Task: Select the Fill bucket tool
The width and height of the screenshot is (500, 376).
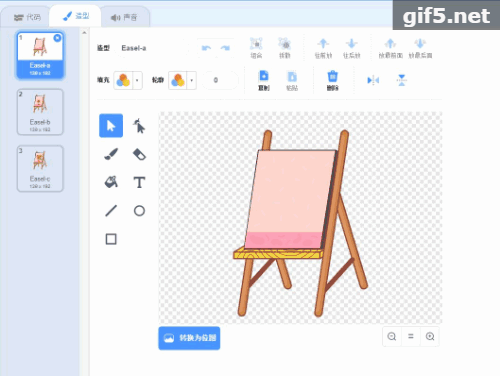Action: click(111, 182)
